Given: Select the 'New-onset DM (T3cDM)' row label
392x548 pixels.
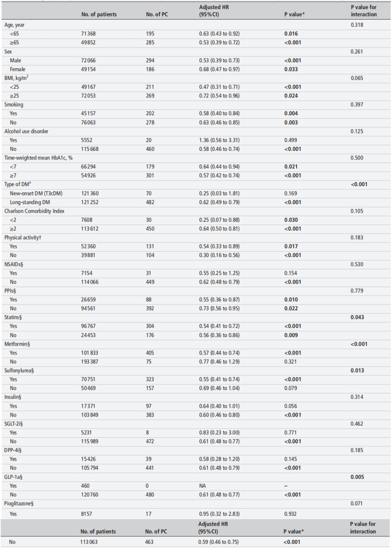Looking at the screenshot, I should pyautogui.click(x=36, y=193).
